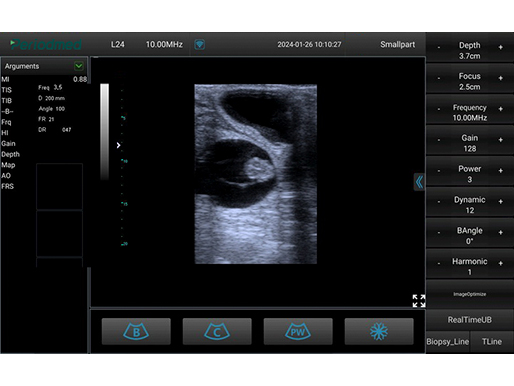
Task: Open the Smallpart preset menu
Action: click(397, 44)
